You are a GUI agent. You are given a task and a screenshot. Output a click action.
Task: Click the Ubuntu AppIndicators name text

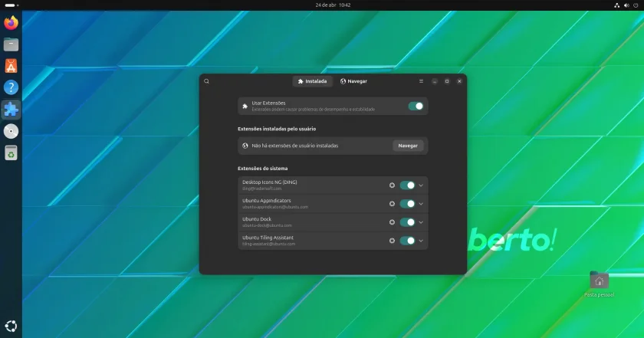point(267,201)
